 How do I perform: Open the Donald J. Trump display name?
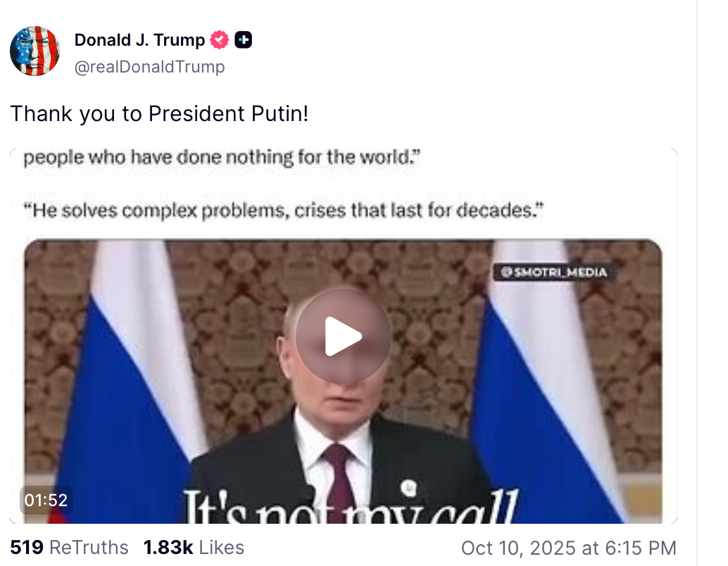pyautogui.click(x=139, y=40)
